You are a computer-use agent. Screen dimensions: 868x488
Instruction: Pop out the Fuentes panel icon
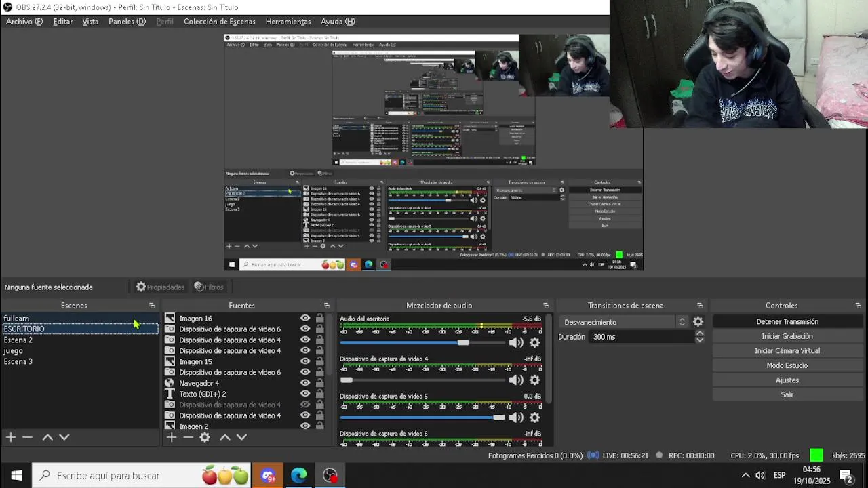pos(326,306)
